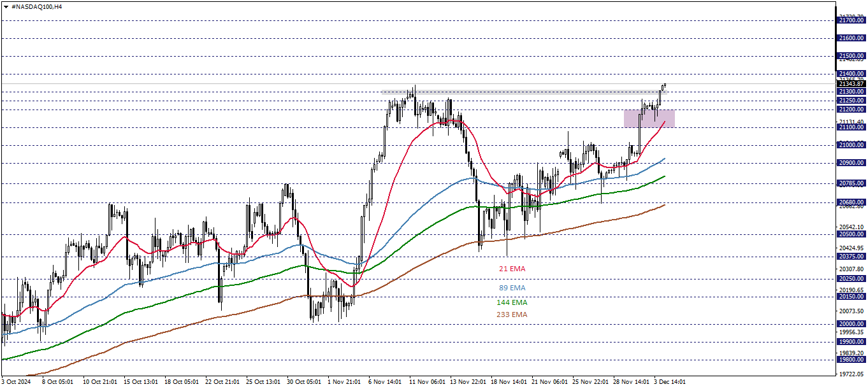
Task: Select the 21500.00 level price label
Action: (851, 56)
